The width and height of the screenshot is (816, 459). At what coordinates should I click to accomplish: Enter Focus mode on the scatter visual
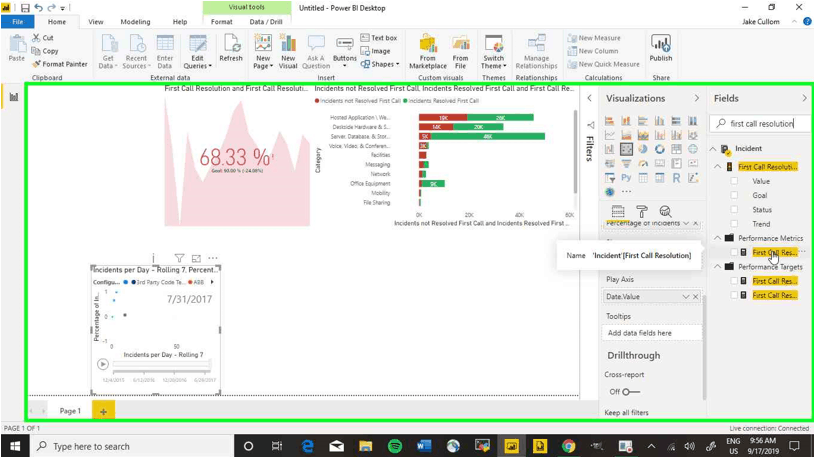(196, 258)
